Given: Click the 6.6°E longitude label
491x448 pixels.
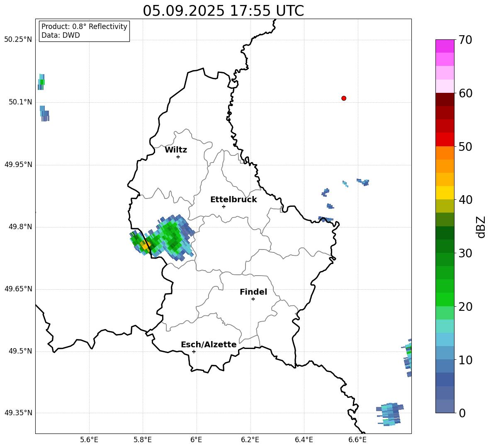Looking at the screenshot, I should 357,440.
